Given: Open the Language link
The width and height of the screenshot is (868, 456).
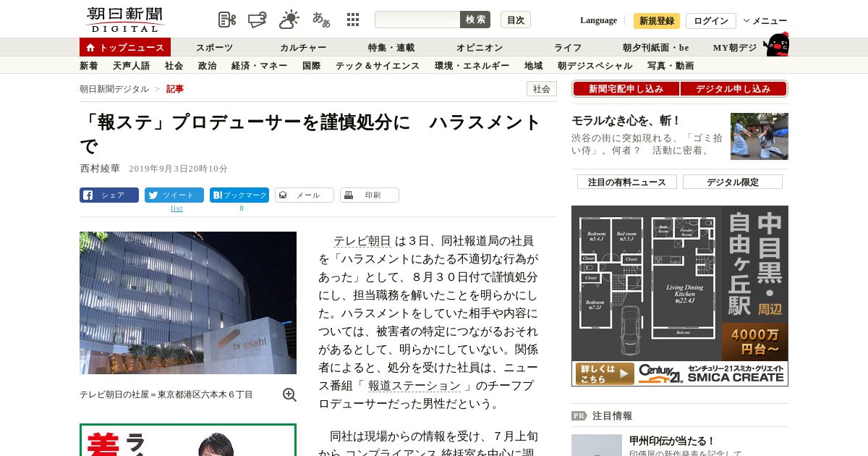Looking at the screenshot, I should [598, 20].
